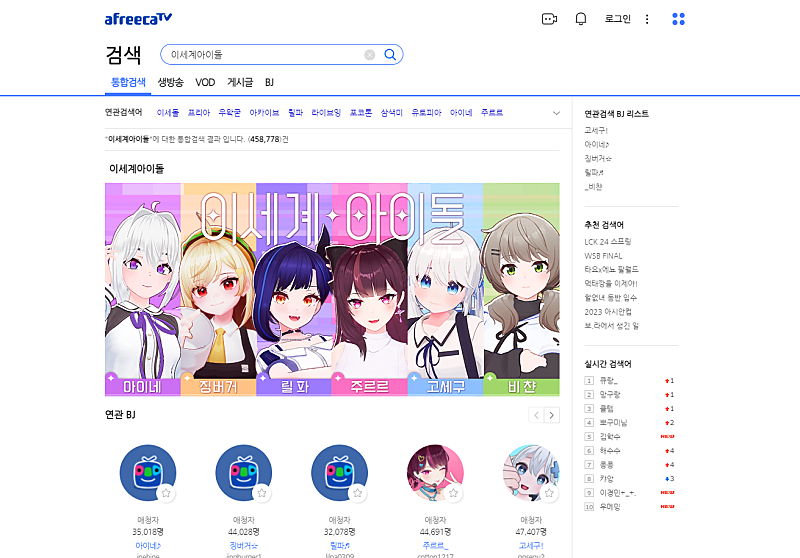Click recommended search 2023 아시안컵
This screenshot has width=800, height=558.
[x=608, y=312]
